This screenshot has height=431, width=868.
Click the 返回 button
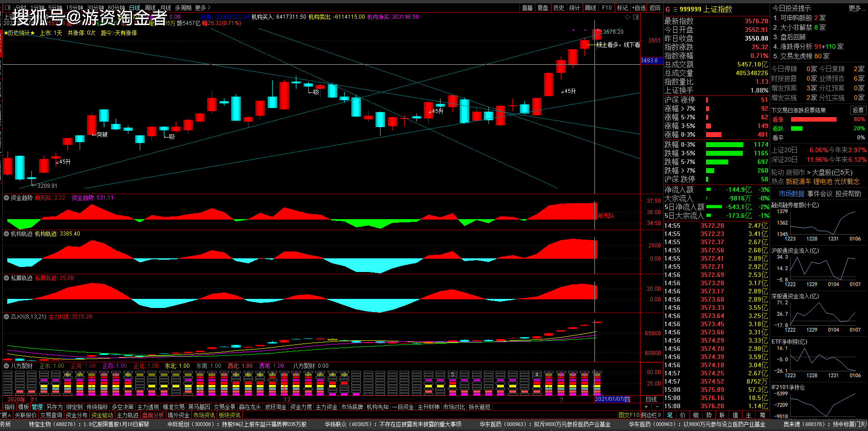click(x=655, y=8)
